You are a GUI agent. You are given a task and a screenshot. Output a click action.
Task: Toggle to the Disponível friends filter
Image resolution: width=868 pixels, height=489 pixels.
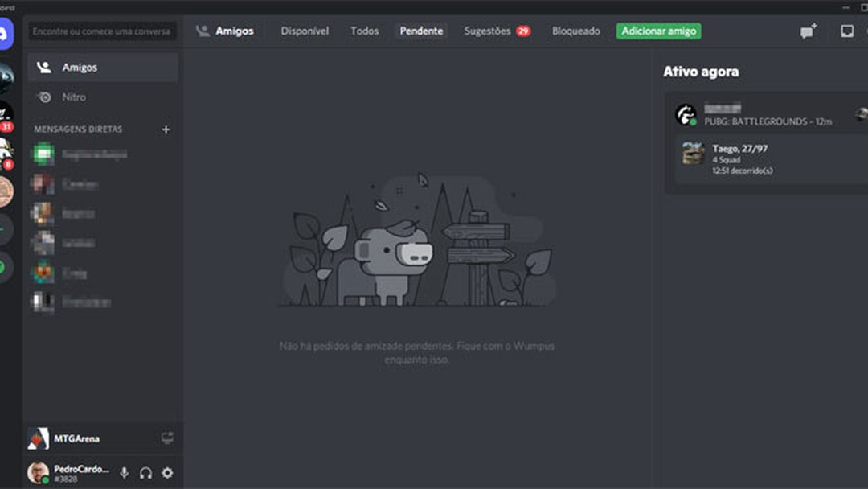(x=305, y=31)
